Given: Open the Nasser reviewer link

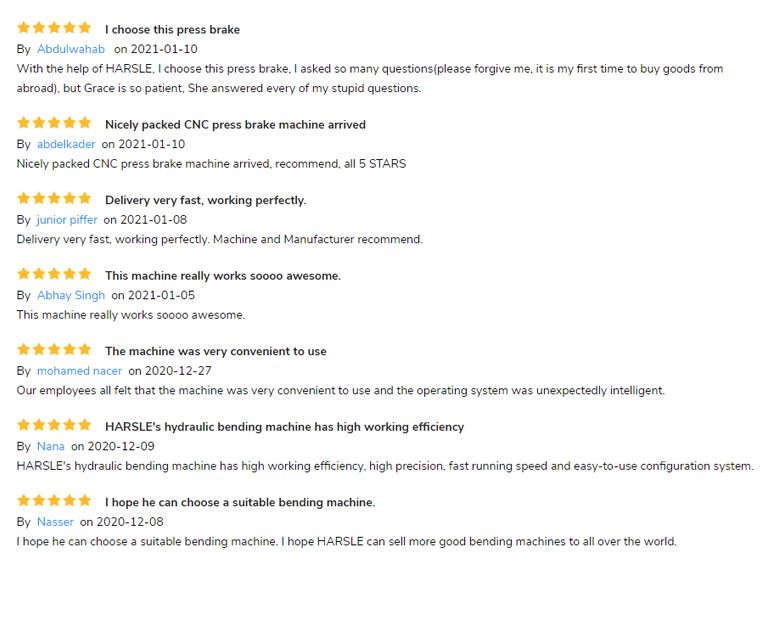Looking at the screenshot, I should click(55, 522).
